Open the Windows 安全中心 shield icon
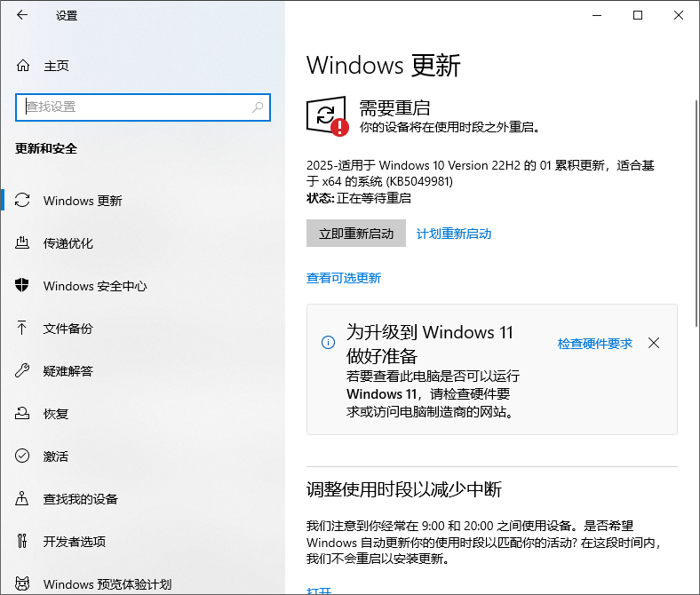Viewport: 700px width, 595px height. click(x=22, y=285)
